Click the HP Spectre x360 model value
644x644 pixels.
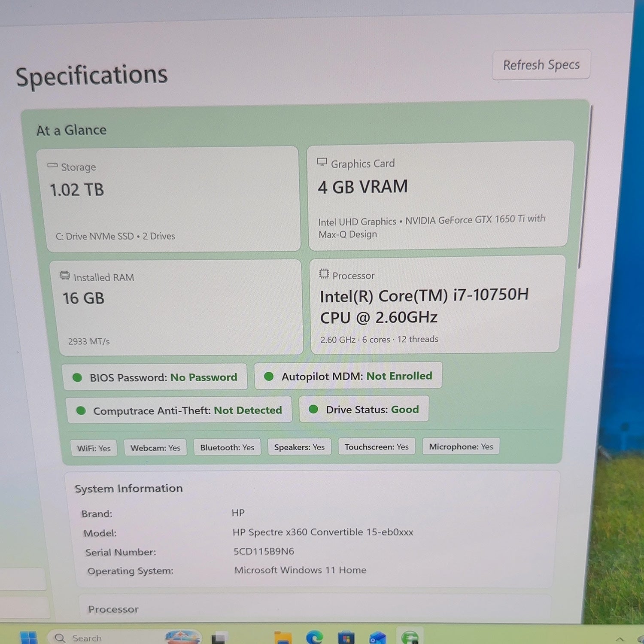[323, 532]
